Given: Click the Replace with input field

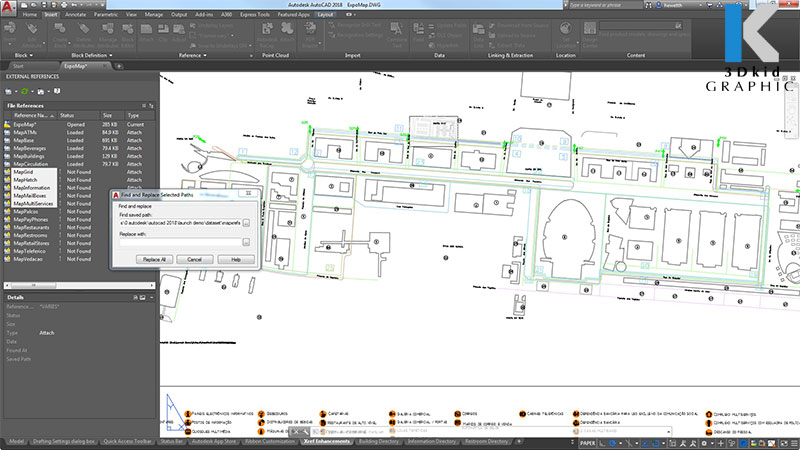Looking at the screenshot, I should pos(178,242).
